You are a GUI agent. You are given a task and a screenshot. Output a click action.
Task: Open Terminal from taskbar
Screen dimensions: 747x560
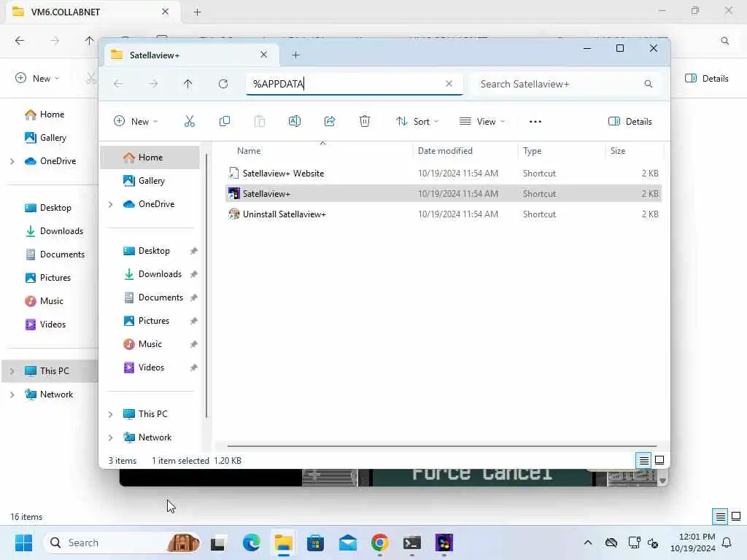pyautogui.click(x=412, y=542)
